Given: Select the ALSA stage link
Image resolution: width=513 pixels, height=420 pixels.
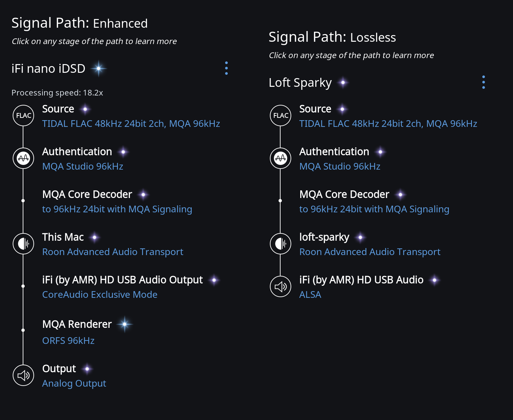Looking at the screenshot, I should coord(310,294).
